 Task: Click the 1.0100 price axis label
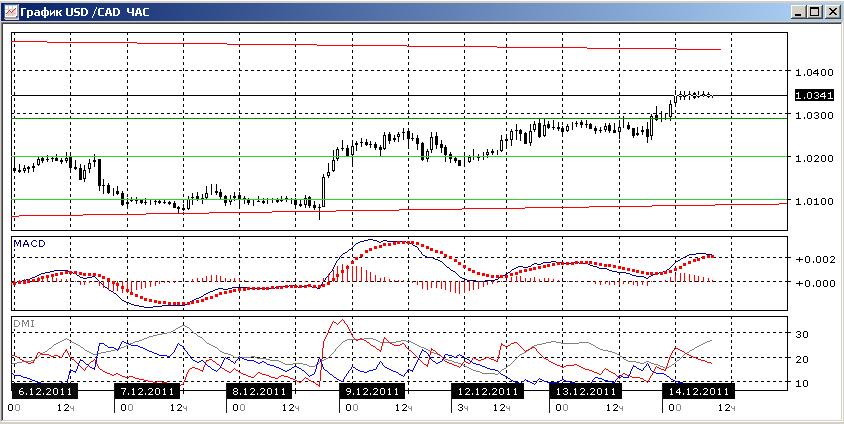pos(814,201)
